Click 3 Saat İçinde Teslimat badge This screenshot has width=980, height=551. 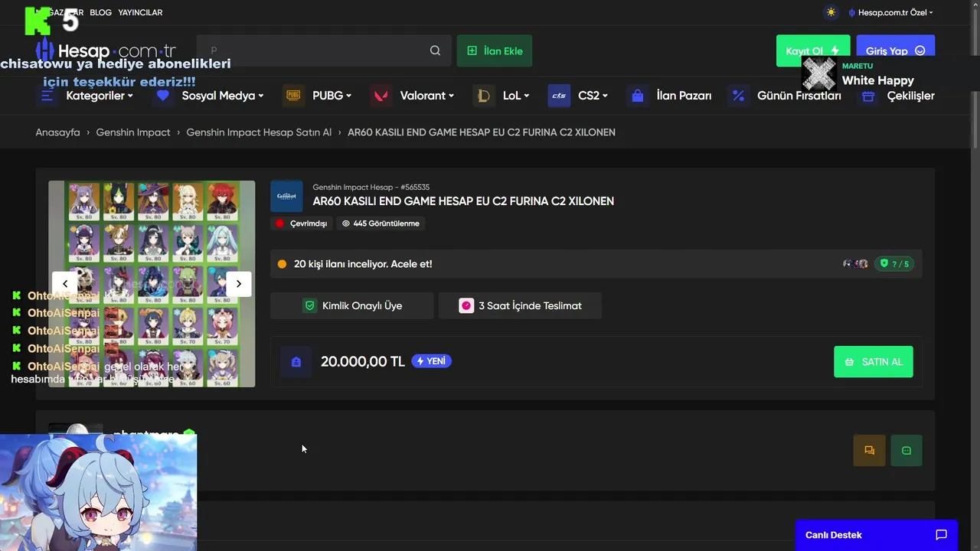[x=520, y=305]
